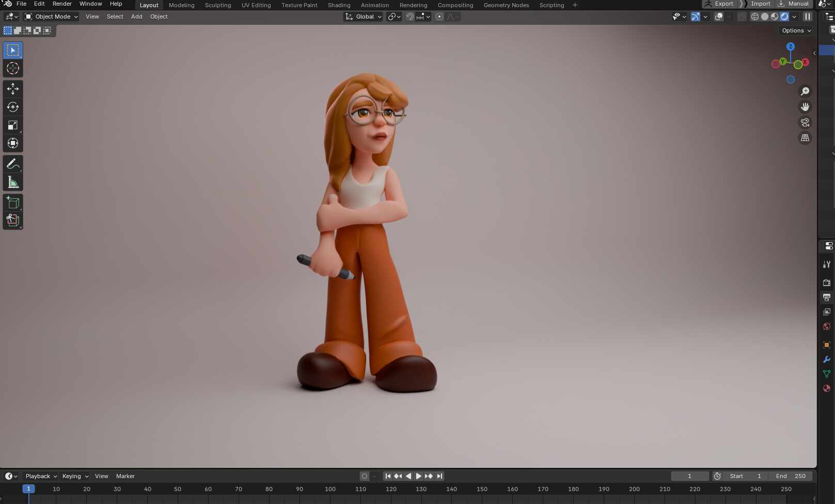Click the 3D Cursor tool
This screenshot has width=835, height=504.
click(13, 68)
